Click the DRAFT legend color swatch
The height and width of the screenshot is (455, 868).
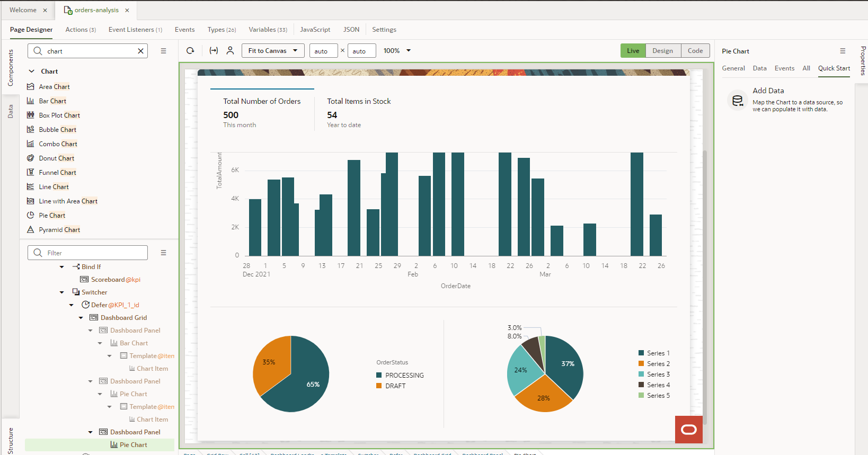[379, 386]
